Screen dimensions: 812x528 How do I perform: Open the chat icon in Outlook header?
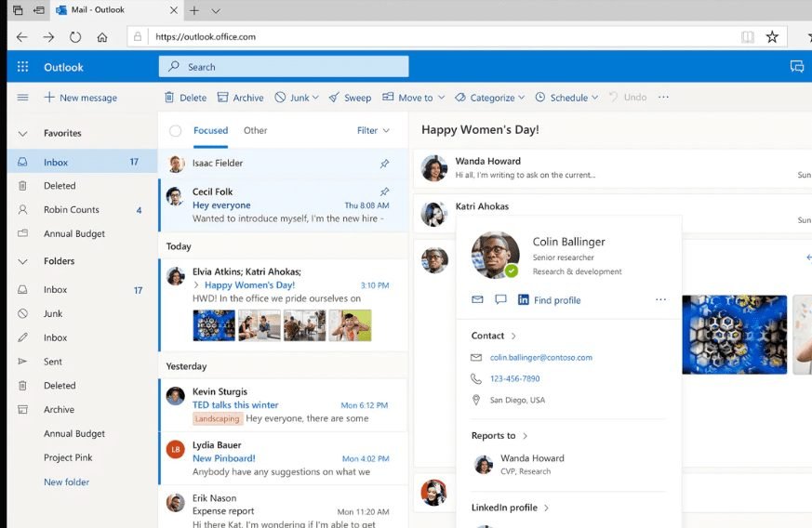point(796,67)
